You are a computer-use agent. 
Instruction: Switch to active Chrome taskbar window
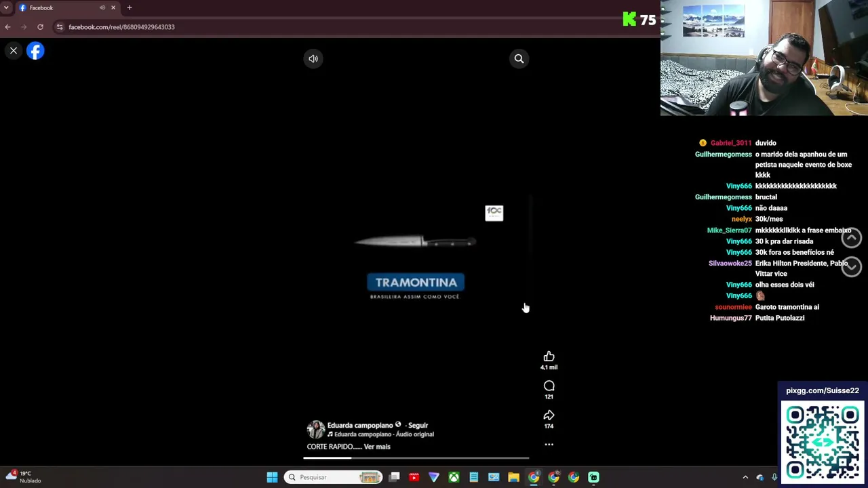click(534, 477)
